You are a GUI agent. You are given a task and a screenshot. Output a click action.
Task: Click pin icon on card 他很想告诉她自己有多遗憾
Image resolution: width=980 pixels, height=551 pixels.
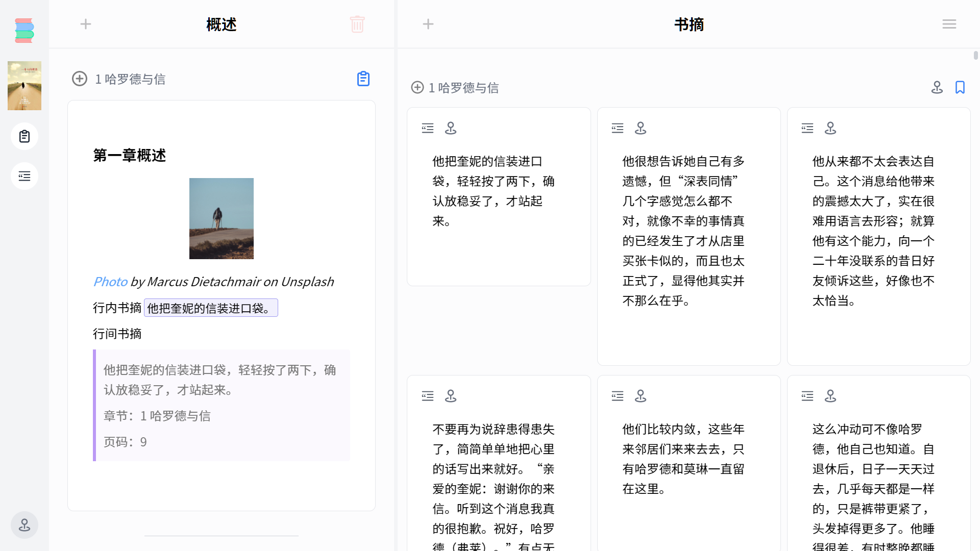coord(641,128)
